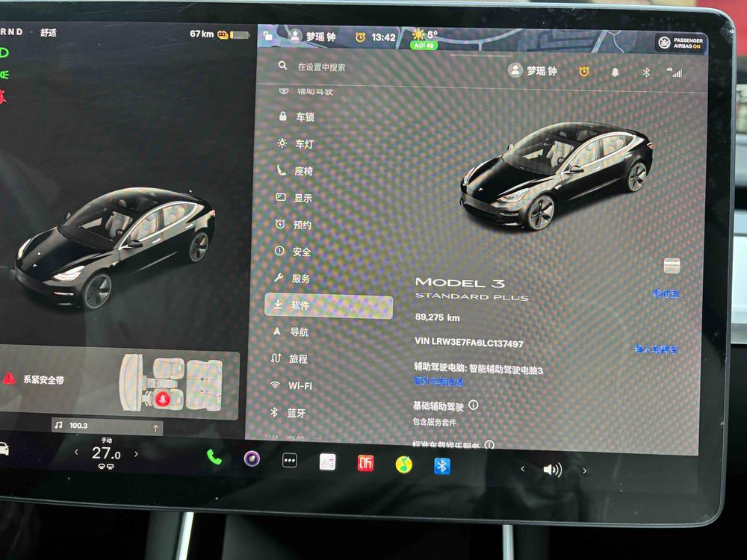Screen dimensions: 747x560
Task: Open 显示 display settings
Action: (x=294, y=198)
